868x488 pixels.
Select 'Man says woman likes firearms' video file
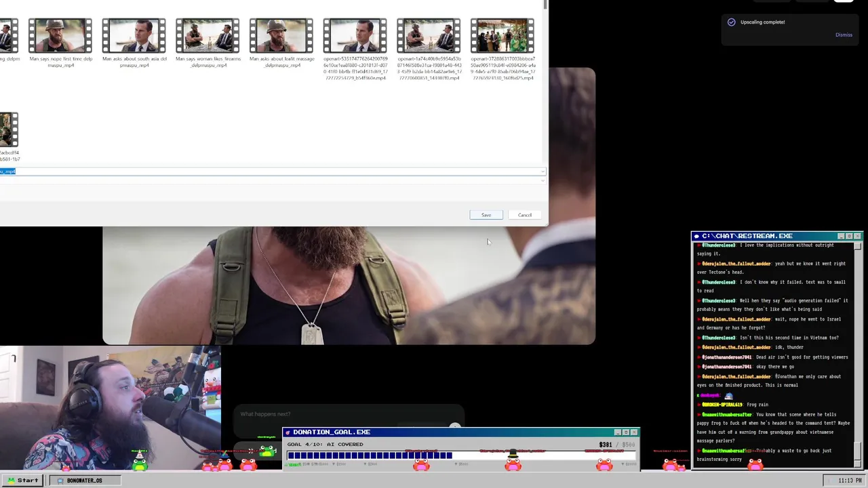pyautogui.click(x=208, y=43)
